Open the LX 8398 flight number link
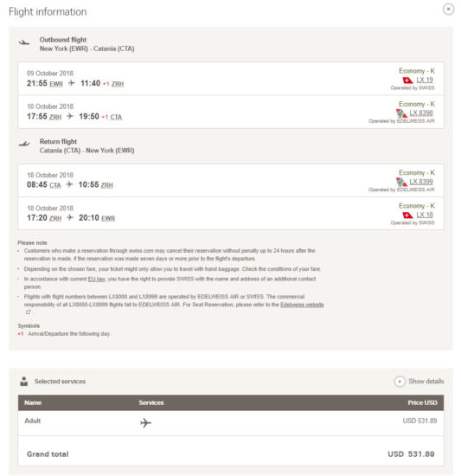 [x=421, y=113]
